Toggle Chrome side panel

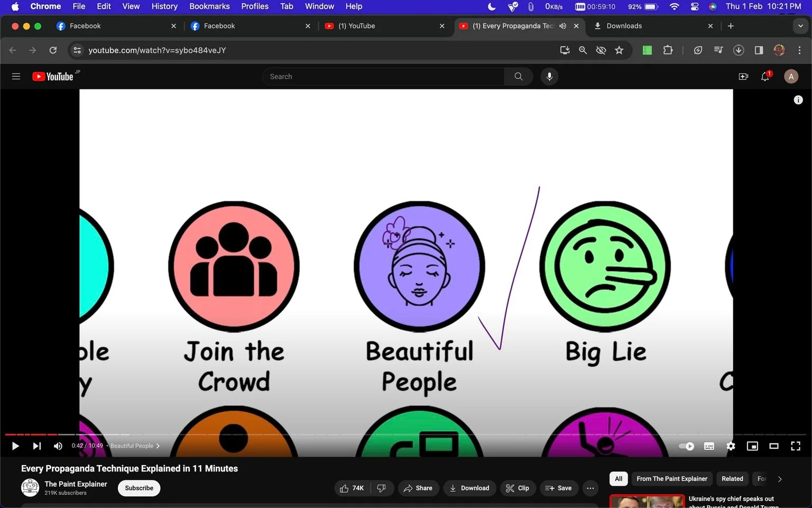click(759, 50)
